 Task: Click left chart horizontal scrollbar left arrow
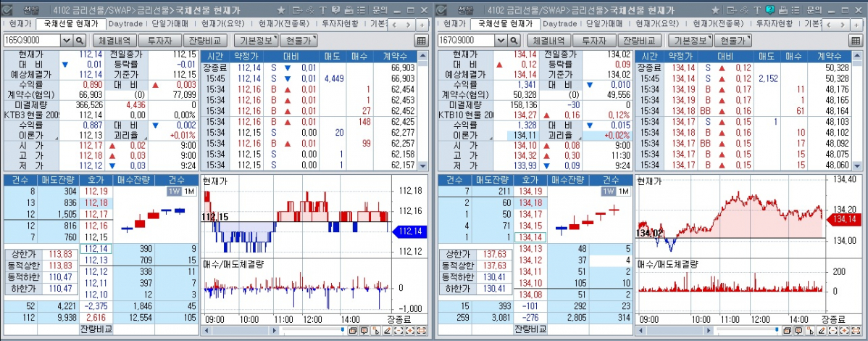coord(205,330)
